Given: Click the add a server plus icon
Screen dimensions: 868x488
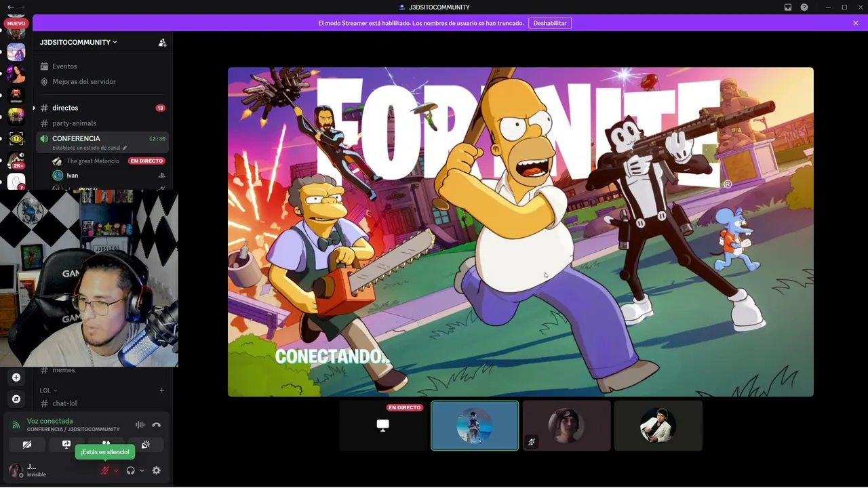Looking at the screenshot, I should click(x=16, y=378).
